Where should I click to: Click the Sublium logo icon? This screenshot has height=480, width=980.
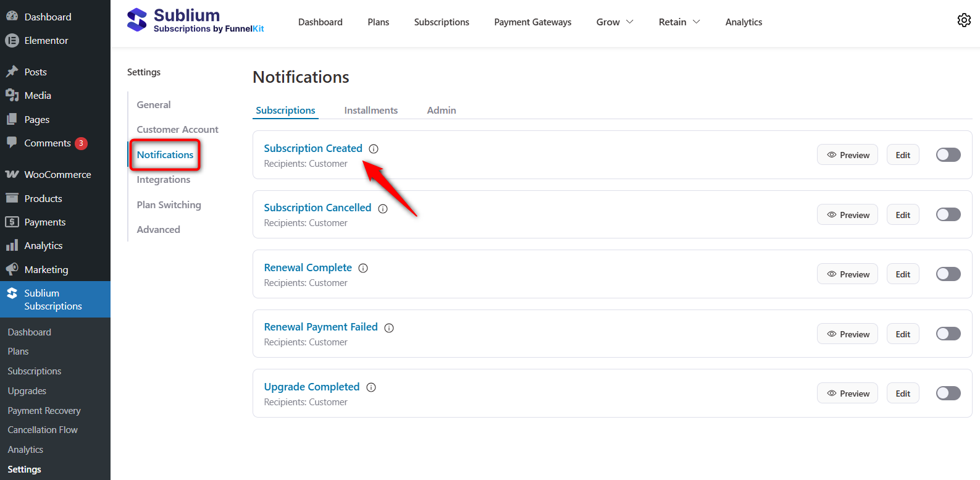(136, 20)
